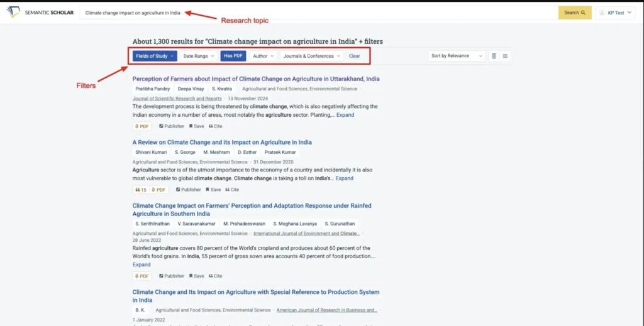This screenshot has height=326, width=644.
Task: Select author S. Moghana Lavanya
Action: tap(295, 224)
